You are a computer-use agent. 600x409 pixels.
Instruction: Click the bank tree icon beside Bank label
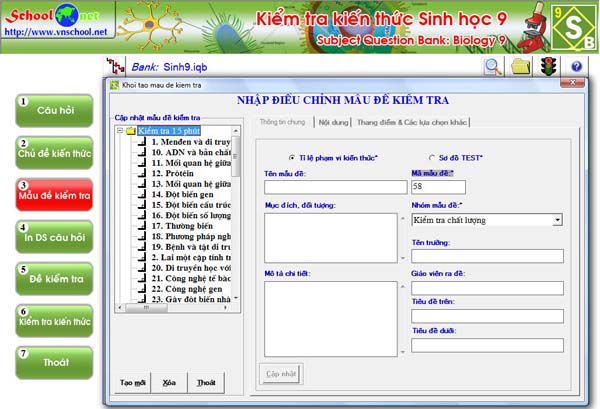click(x=115, y=67)
